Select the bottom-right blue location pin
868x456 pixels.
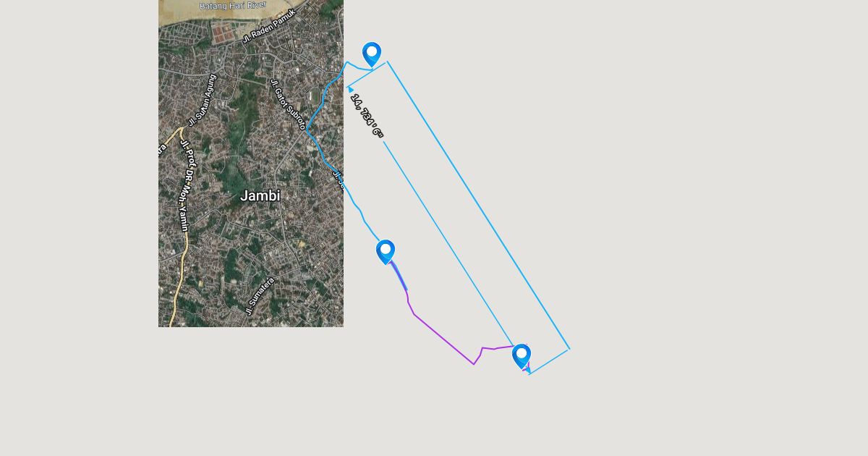[x=522, y=356]
